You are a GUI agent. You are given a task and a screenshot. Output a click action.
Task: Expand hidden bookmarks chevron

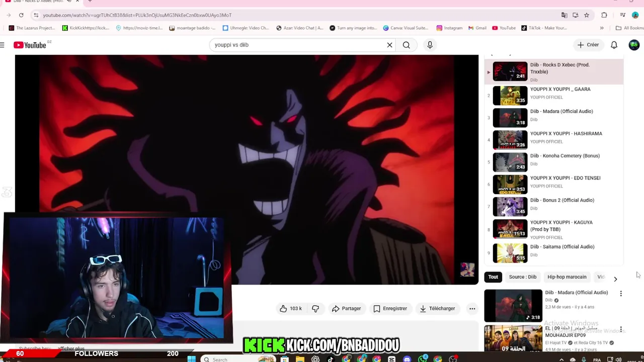(x=602, y=28)
